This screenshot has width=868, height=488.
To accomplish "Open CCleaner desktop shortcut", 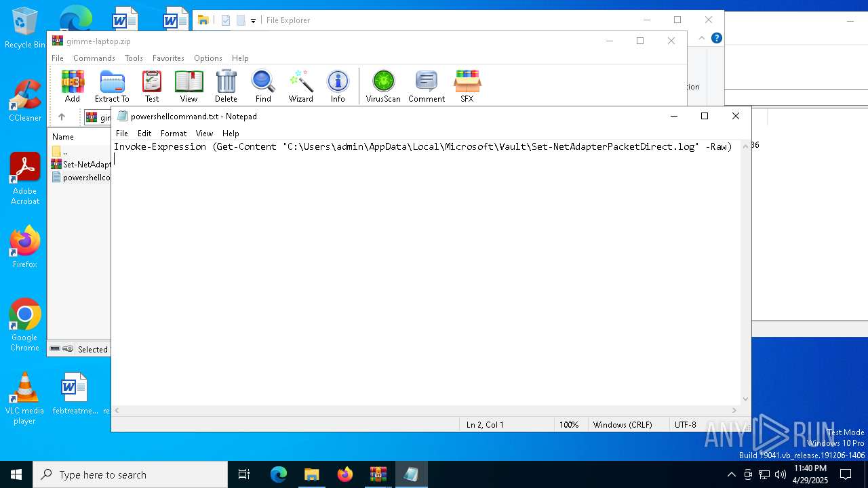I will click(x=24, y=101).
